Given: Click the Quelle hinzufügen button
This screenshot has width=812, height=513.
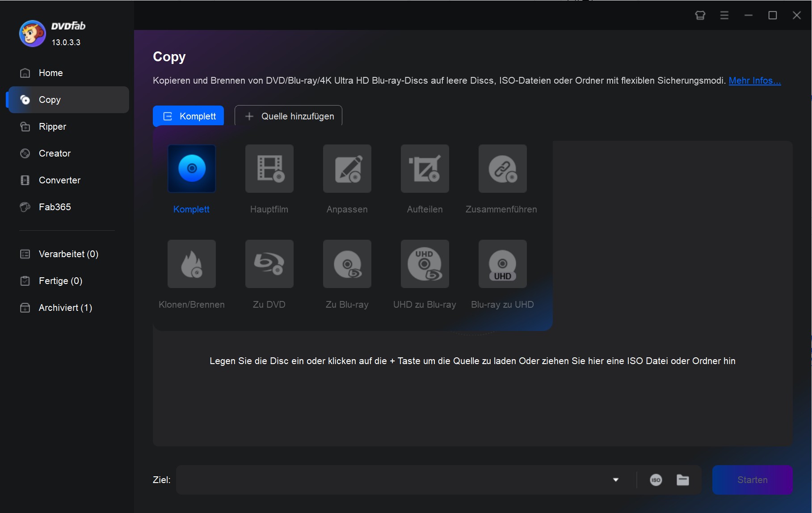Looking at the screenshot, I should click(288, 116).
